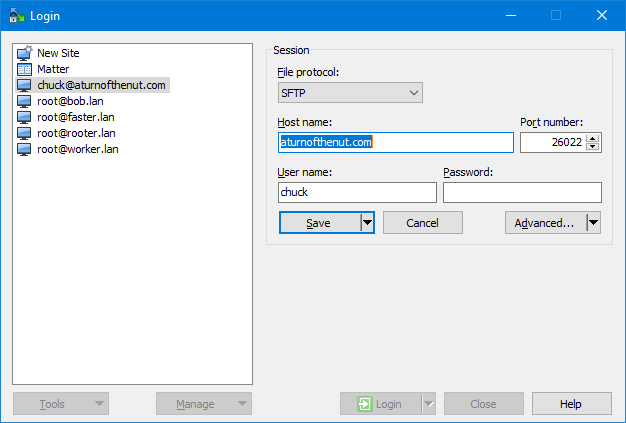Image resolution: width=626 pixels, height=423 pixels.
Task: Expand the Save button dropdown arrow
Action: (367, 223)
